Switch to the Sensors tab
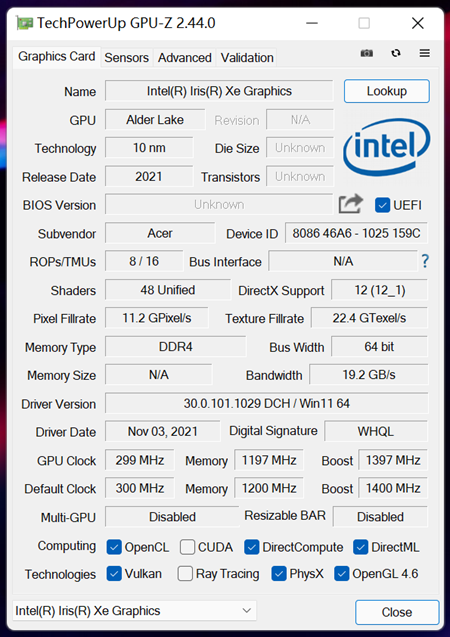This screenshot has height=637, width=450. pos(126,58)
